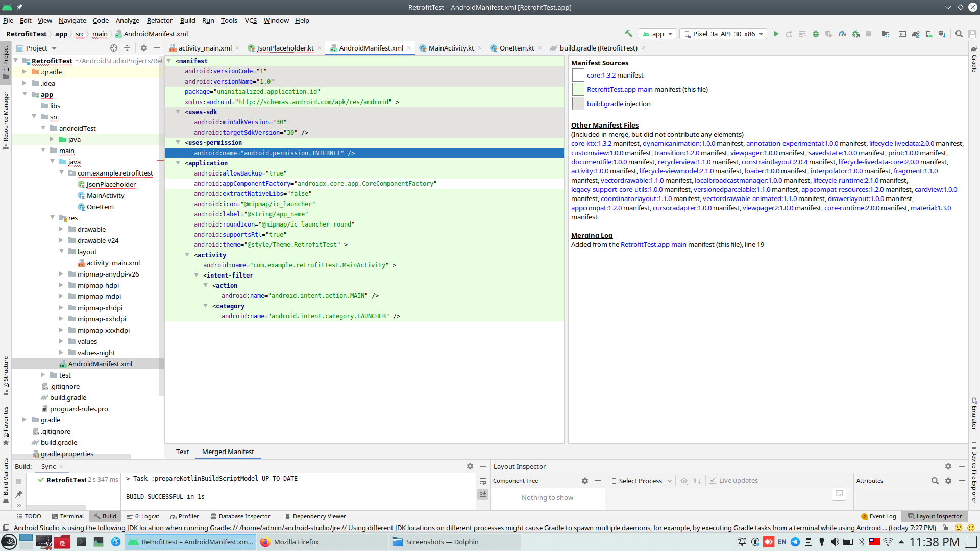Click the Search Everywhere magnifier icon
This screenshot has width=980, height=551.
(x=959, y=34)
